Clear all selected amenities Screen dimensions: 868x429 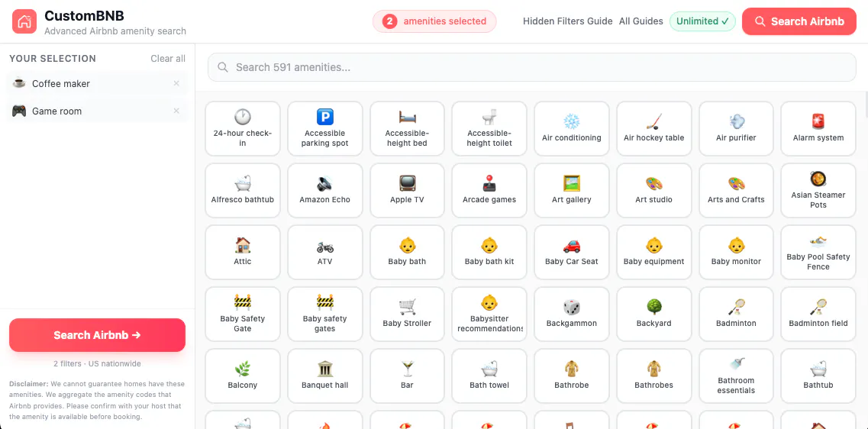point(168,59)
